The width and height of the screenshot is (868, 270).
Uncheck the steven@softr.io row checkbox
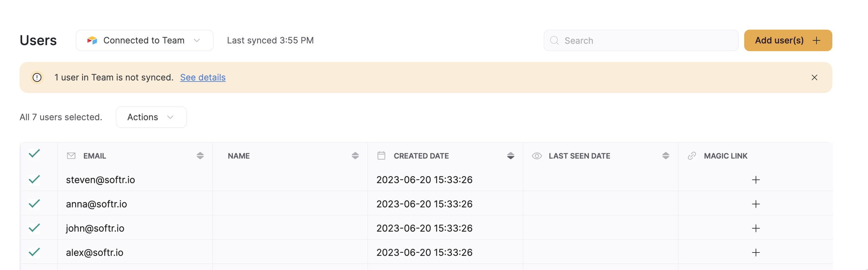tap(34, 179)
